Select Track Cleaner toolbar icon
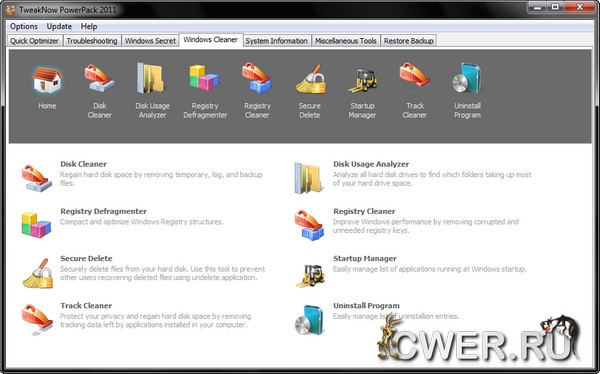 click(x=415, y=75)
